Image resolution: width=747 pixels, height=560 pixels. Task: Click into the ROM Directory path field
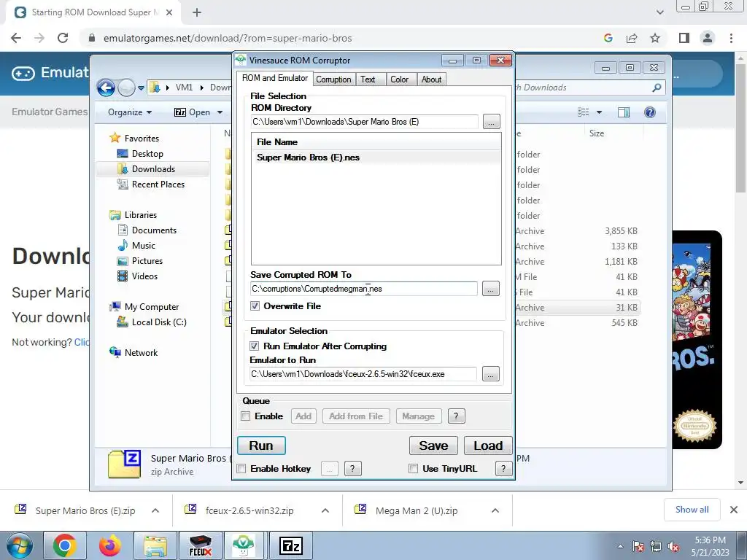tap(364, 122)
